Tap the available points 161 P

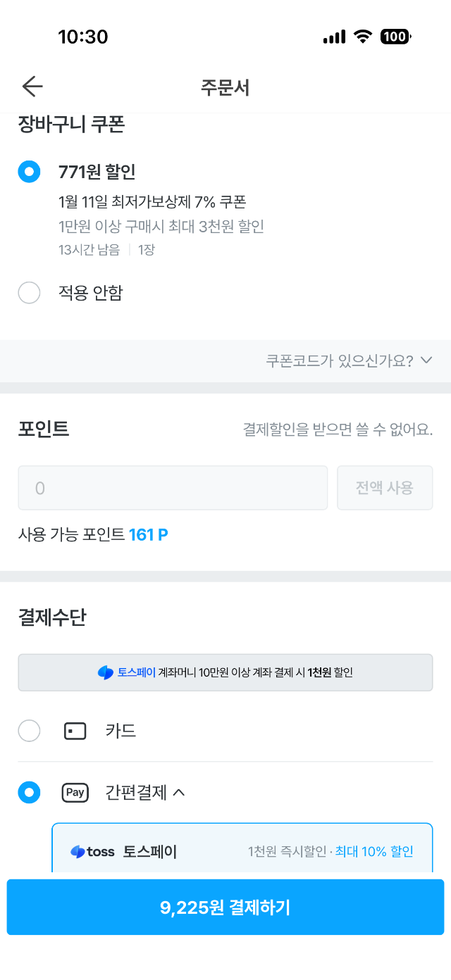[148, 535]
